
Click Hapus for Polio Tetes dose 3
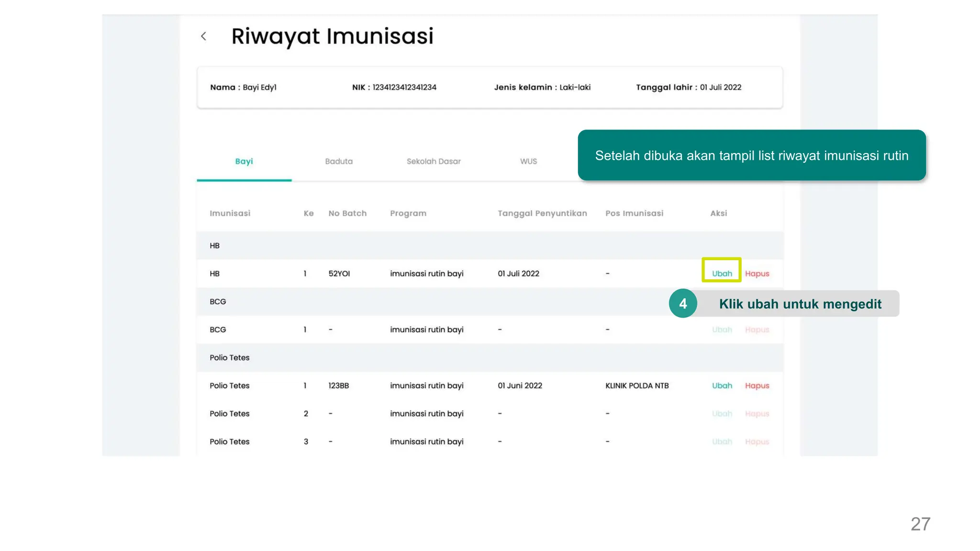click(757, 441)
